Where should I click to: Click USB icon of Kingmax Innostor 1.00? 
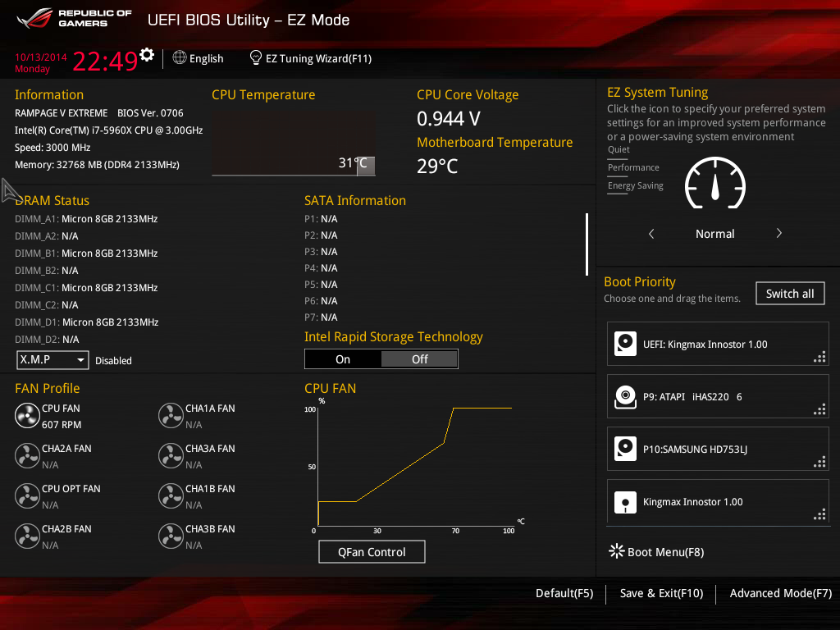click(x=625, y=502)
